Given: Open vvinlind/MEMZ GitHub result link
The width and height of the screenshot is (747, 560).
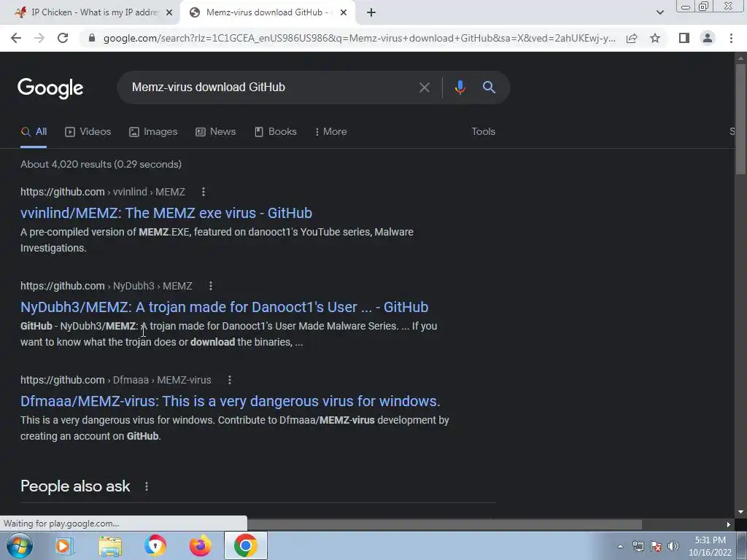Looking at the screenshot, I should [x=166, y=213].
